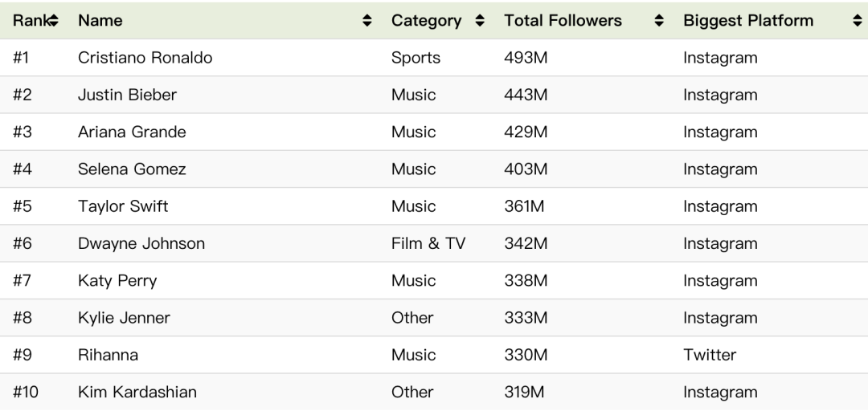Select the Name column header

(100, 20)
